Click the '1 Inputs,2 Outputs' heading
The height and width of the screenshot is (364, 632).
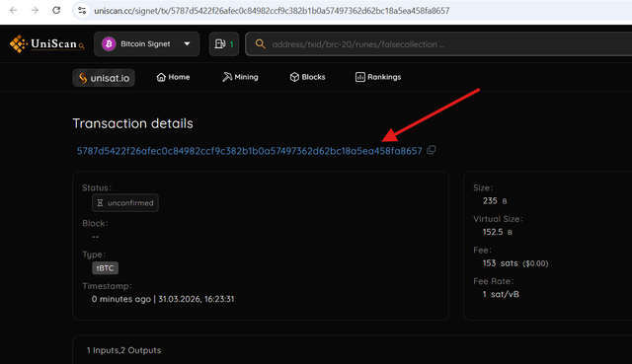point(123,350)
